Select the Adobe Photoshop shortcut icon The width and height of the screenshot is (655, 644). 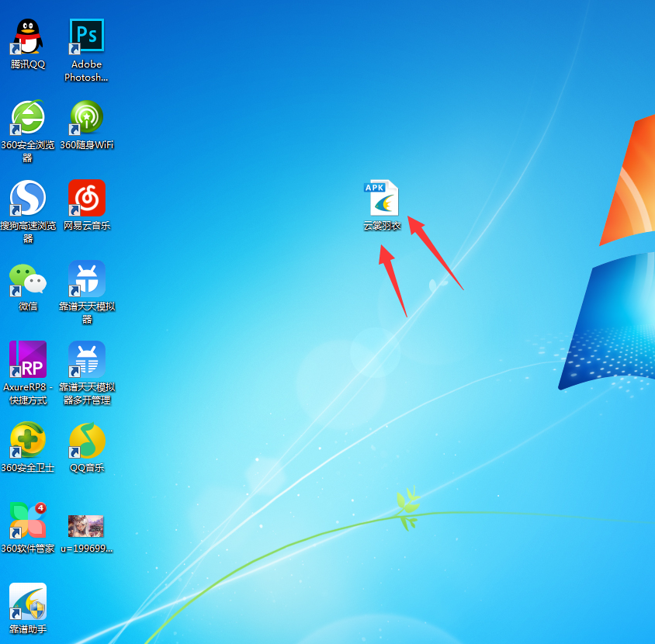86,36
